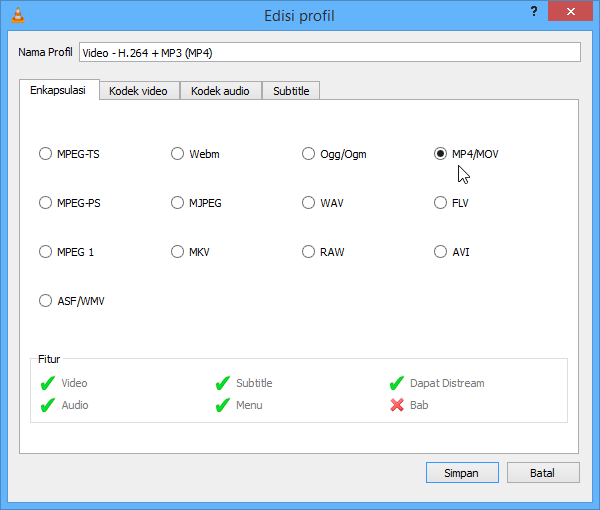Select the FLV radio button
Image resolution: width=600 pixels, height=510 pixels.
click(x=440, y=203)
